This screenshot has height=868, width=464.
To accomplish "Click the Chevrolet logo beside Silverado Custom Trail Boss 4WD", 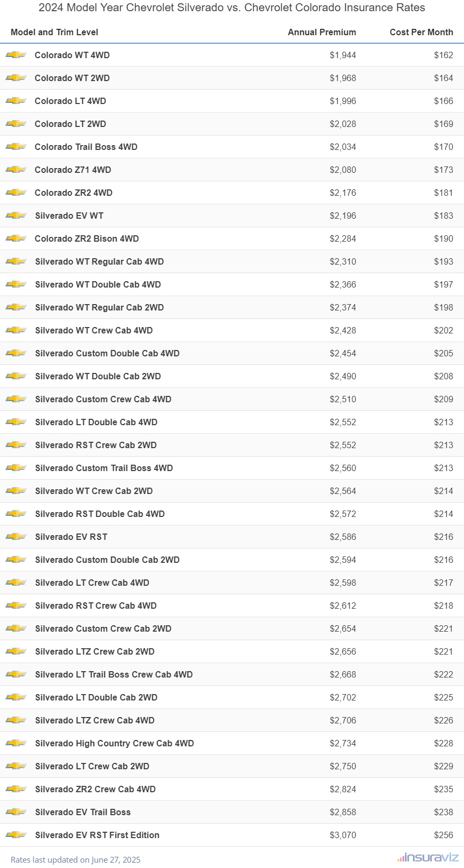I will tap(16, 468).
